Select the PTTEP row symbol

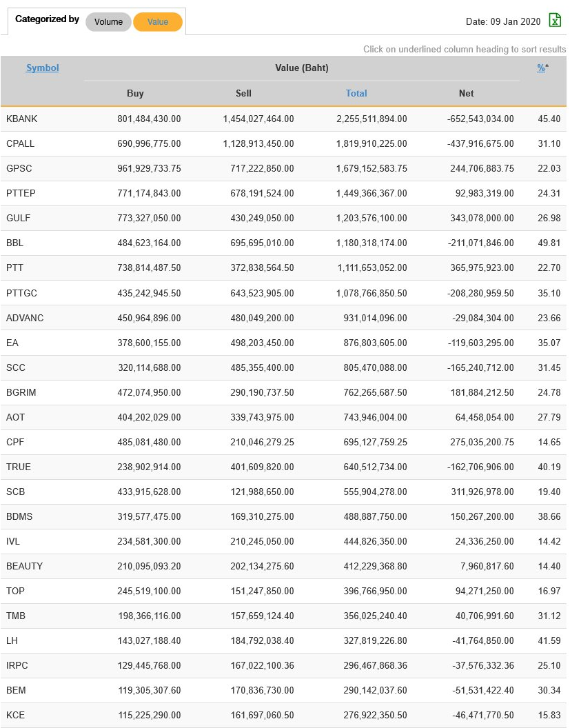[21, 193]
